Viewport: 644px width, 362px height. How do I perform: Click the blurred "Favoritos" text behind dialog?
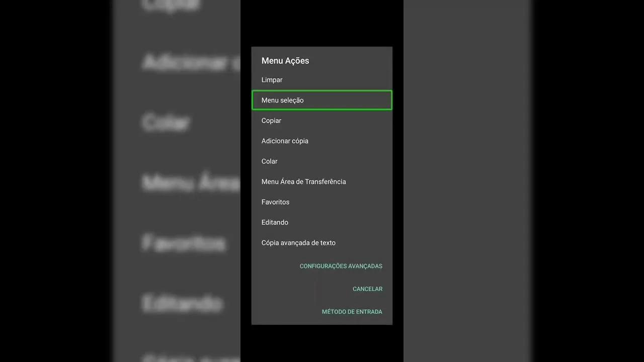pyautogui.click(x=184, y=243)
